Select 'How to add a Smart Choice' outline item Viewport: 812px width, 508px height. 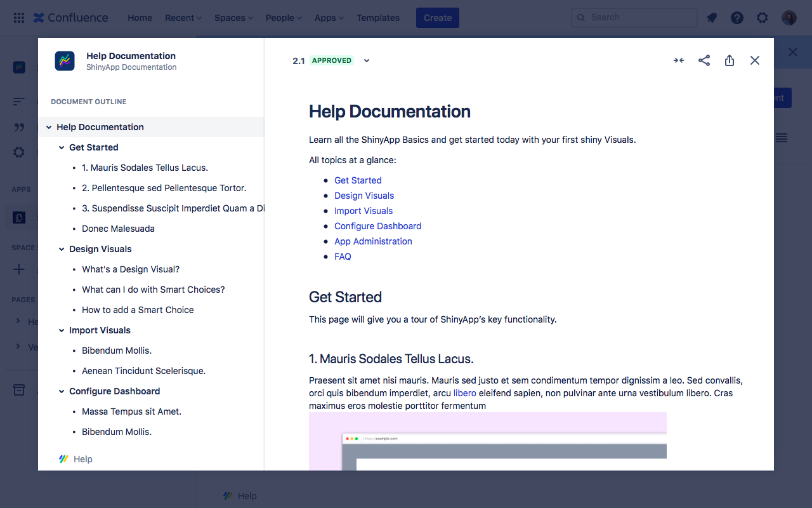coord(138,310)
